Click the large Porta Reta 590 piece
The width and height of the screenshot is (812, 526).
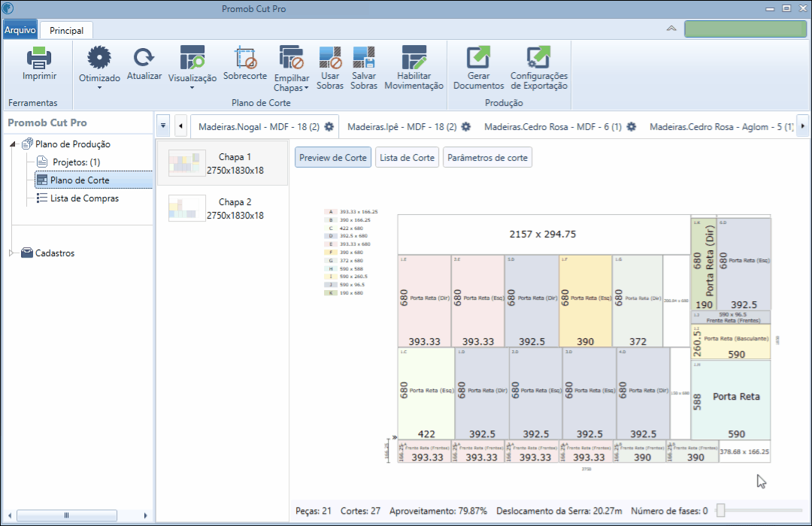click(x=731, y=401)
